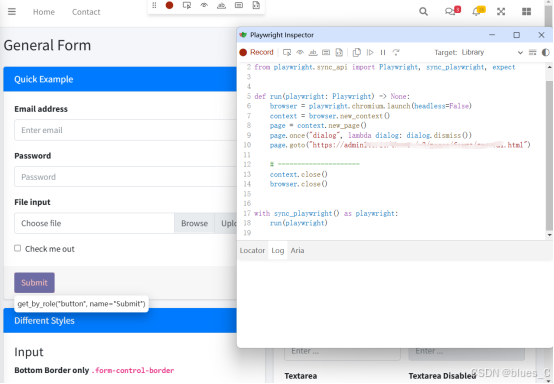554x384 pixels.
Task: Click Assert value icon in Inspector toolbar
Action: [326, 52]
